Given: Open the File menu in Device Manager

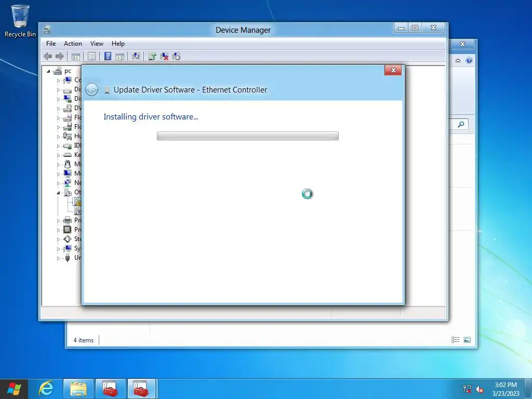Looking at the screenshot, I should [x=51, y=44].
